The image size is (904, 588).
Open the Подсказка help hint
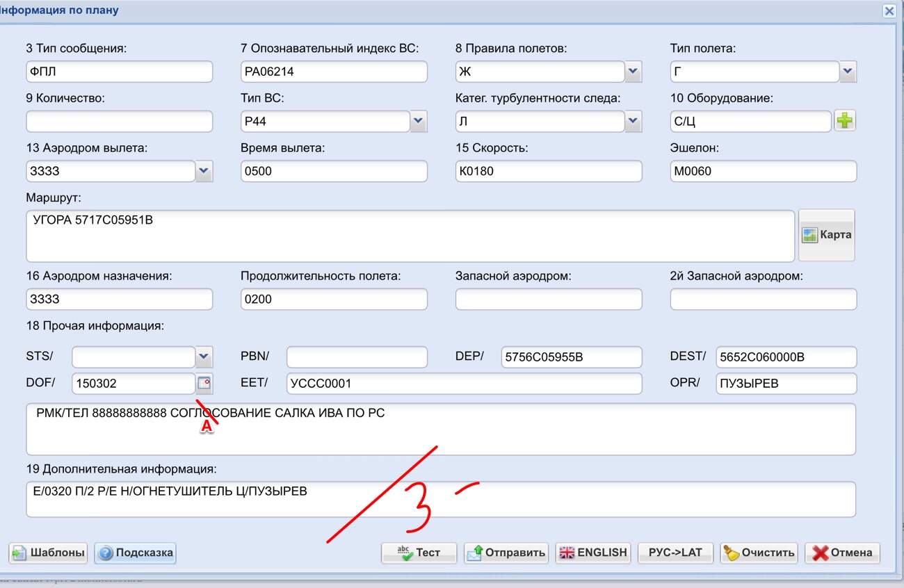click(x=136, y=553)
